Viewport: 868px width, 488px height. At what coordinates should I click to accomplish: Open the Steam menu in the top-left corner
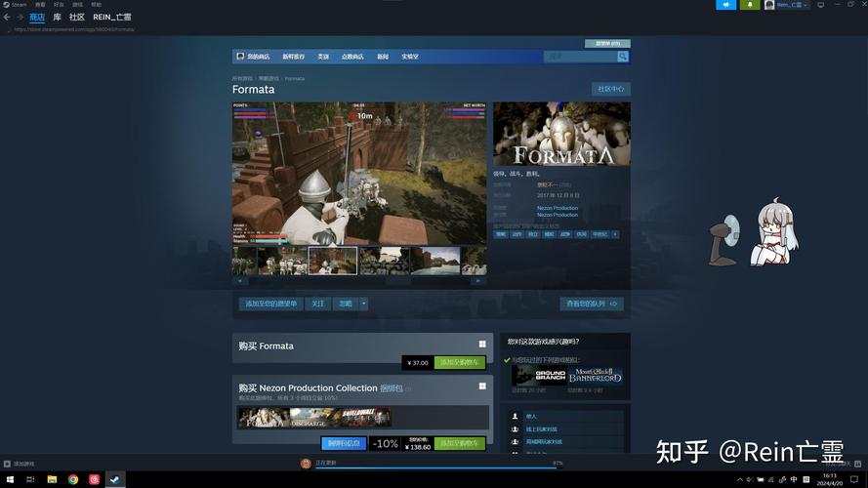[x=16, y=5]
